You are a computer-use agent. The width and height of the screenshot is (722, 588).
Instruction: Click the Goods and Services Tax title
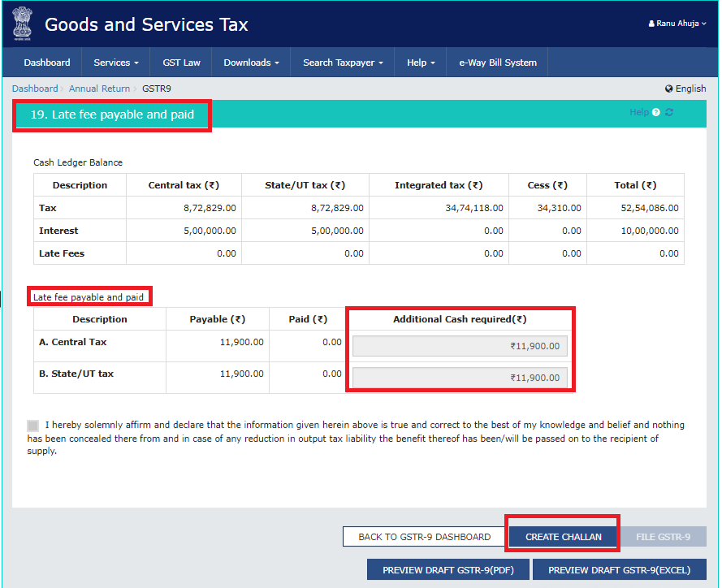pyautogui.click(x=146, y=24)
